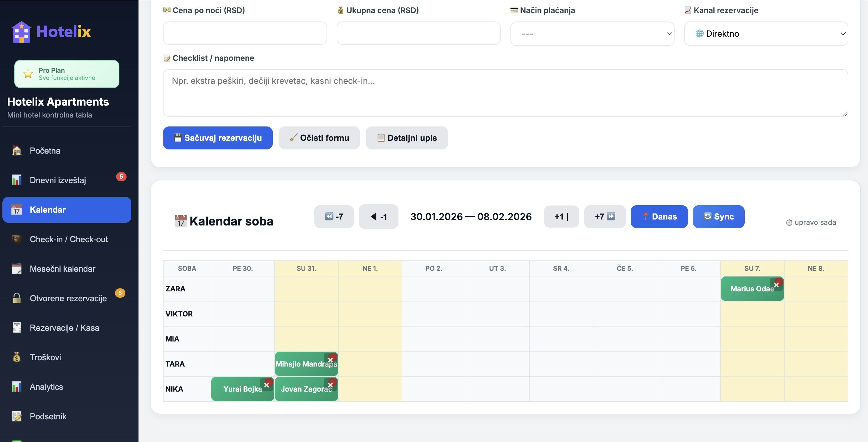Go to the Početna page
868x442 pixels.
[x=16, y=150]
